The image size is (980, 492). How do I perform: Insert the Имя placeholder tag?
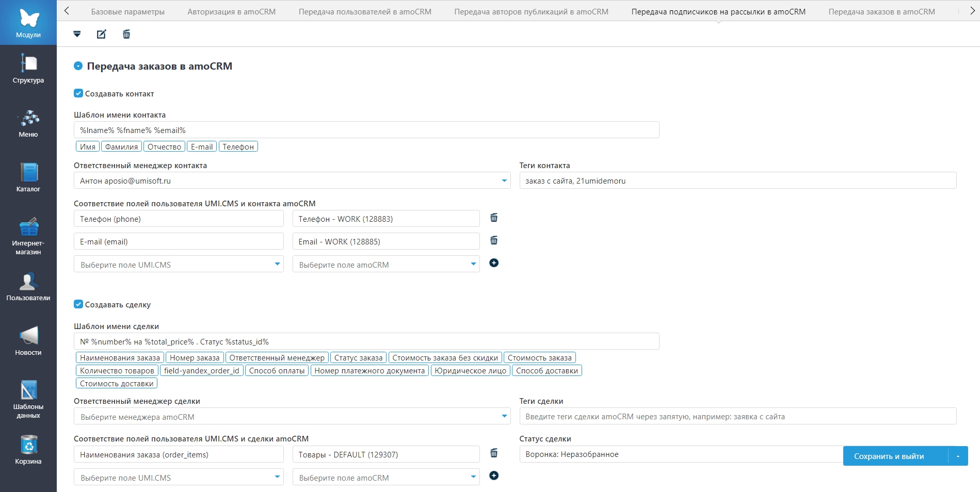[88, 146]
